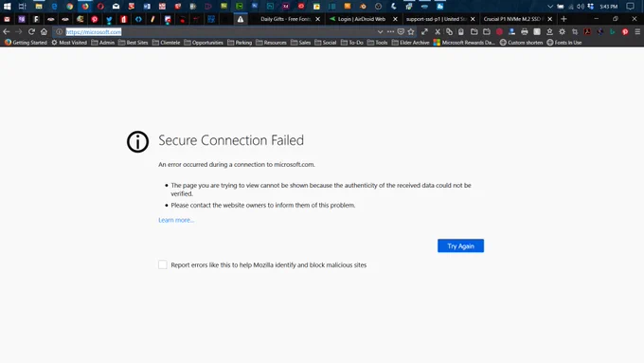The height and width of the screenshot is (363, 644).
Task: Open Opera from the taskbar
Action: 100,7
